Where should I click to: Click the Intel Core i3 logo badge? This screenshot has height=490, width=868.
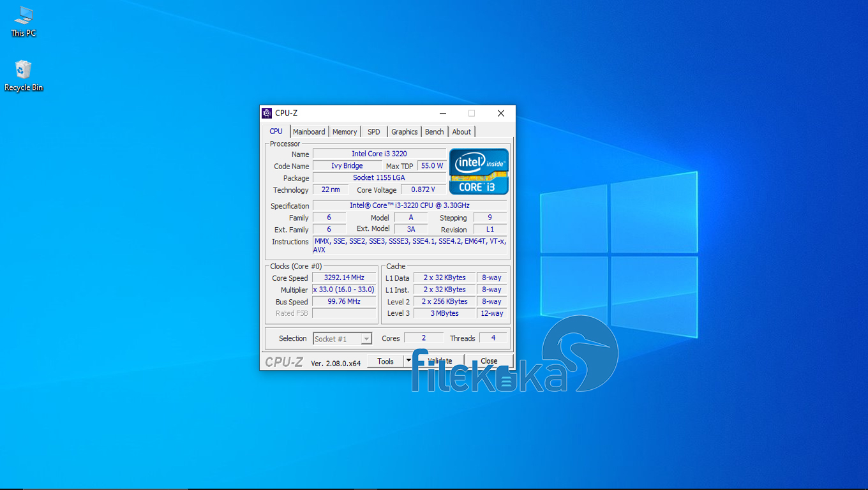click(x=479, y=172)
